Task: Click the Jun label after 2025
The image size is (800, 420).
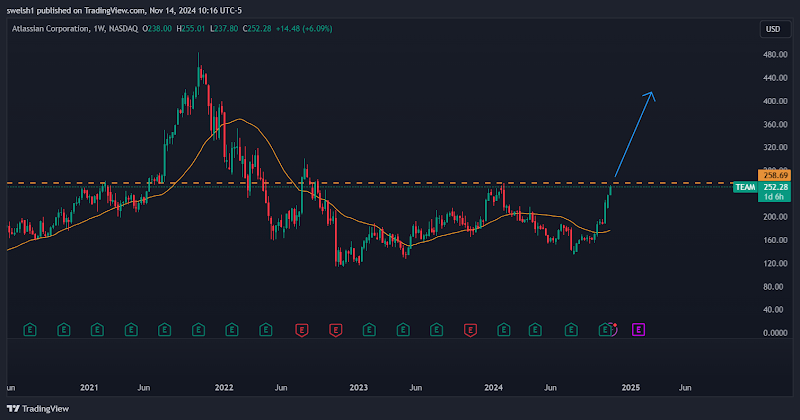Action: tap(685, 388)
